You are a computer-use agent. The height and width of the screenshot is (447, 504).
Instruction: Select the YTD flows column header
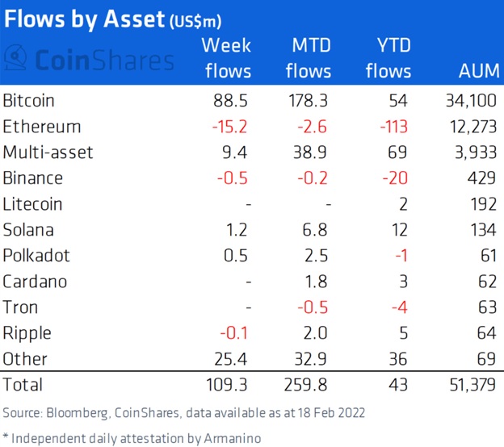(388, 58)
